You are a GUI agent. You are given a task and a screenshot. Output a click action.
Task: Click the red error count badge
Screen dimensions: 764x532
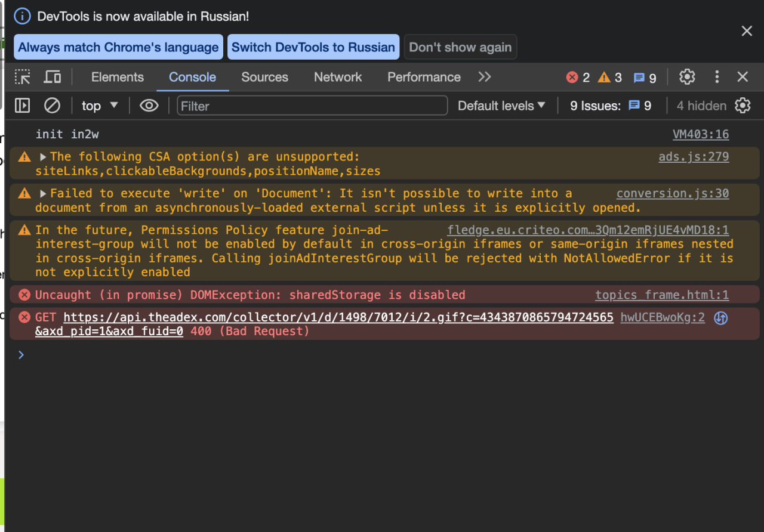pyautogui.click(x=578, y=78)
